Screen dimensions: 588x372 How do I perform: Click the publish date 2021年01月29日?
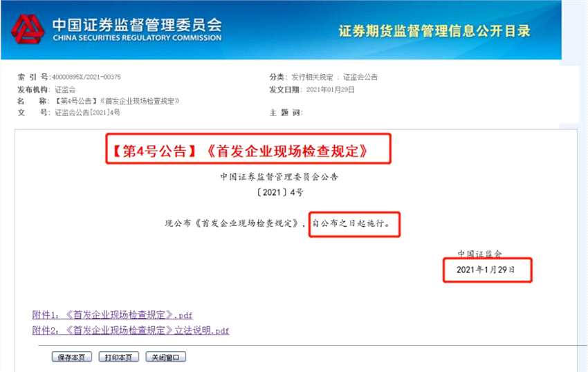pyautogui.click(x=331, y=90)
